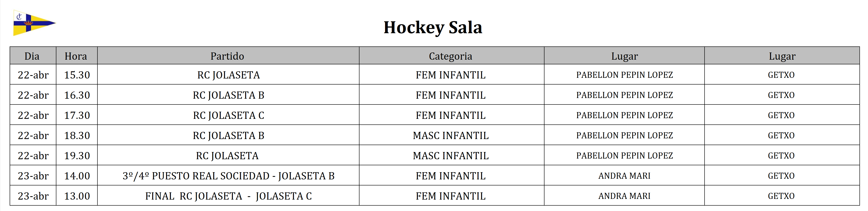The width and height of the screenshot is (868, 211).
Task: Click the club pennant flag logo
Action: (x=34, y=23)
